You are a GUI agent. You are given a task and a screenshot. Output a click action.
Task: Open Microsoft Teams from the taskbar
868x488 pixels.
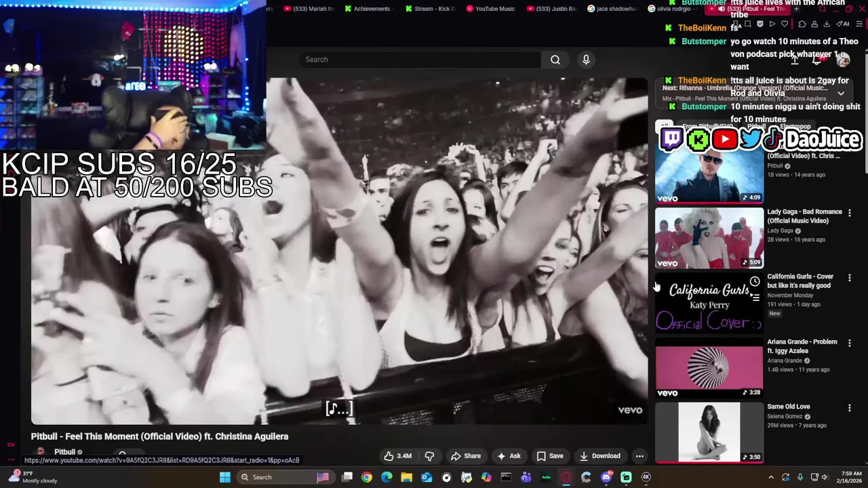coord(526,477)
